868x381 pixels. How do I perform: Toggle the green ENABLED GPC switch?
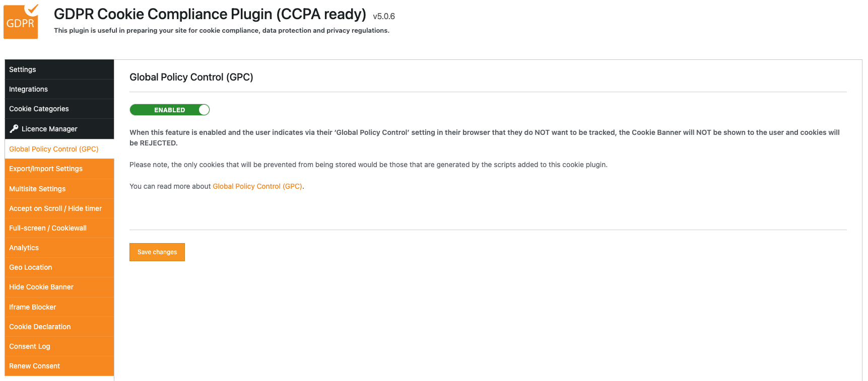169,110
